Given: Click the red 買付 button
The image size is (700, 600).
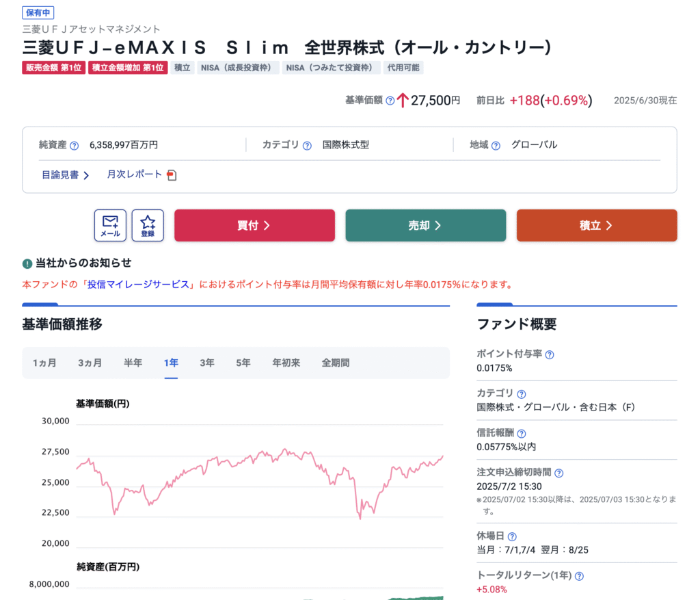Looking at the screenshot, I should (x=254, y=226).
